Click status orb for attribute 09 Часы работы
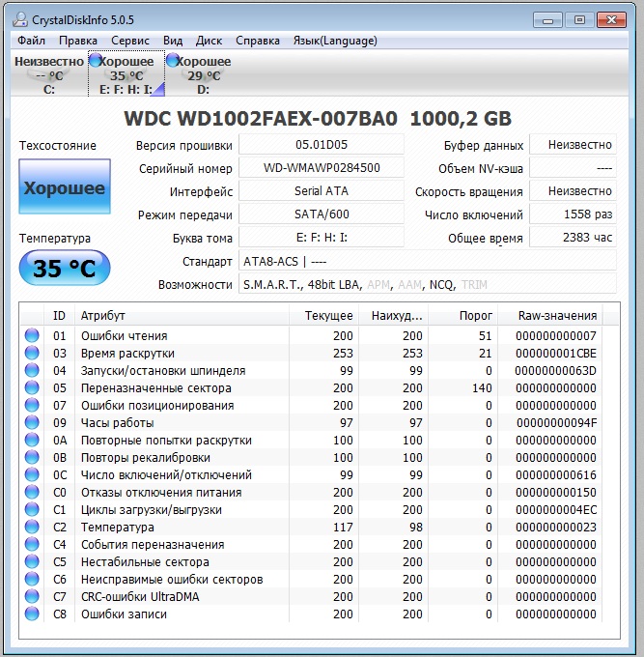Screen dimensions: 644x657 pos(32,423)
